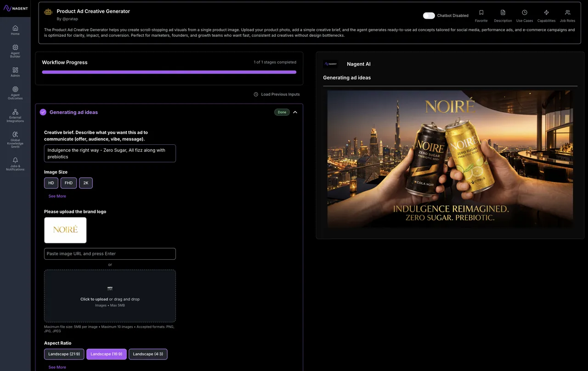Screen dimensions: 588x371
Task: Click the Generating ad ideas stage title
Action: pos(73,112)
